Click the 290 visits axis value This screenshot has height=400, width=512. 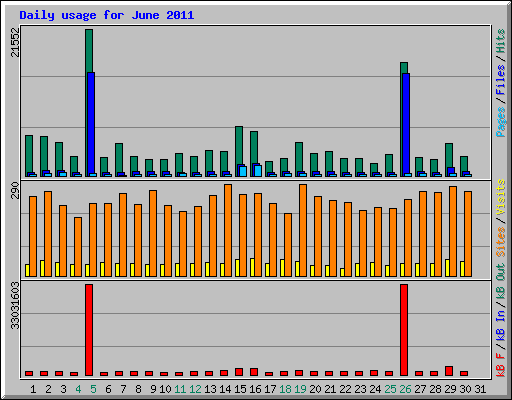(16, 190)
